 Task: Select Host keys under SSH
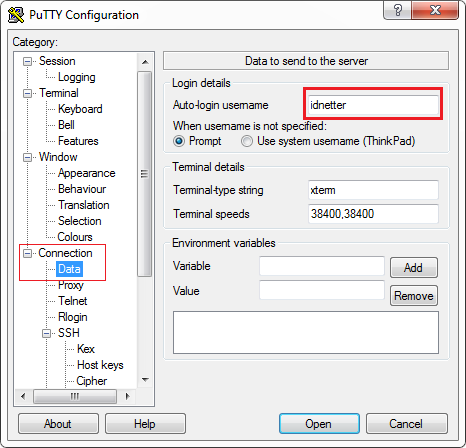tap(100, 365)
